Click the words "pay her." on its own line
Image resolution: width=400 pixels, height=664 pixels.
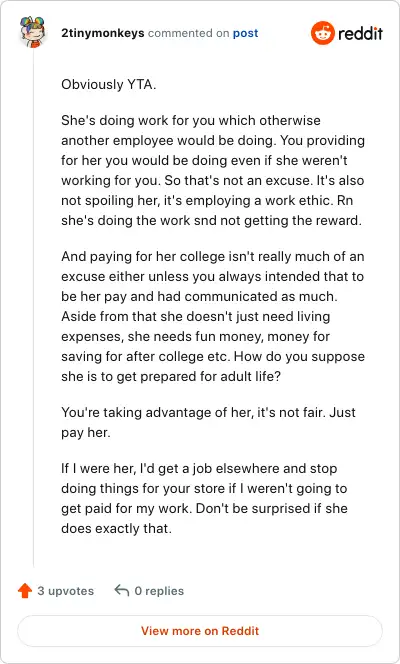[x=86, y=432]
